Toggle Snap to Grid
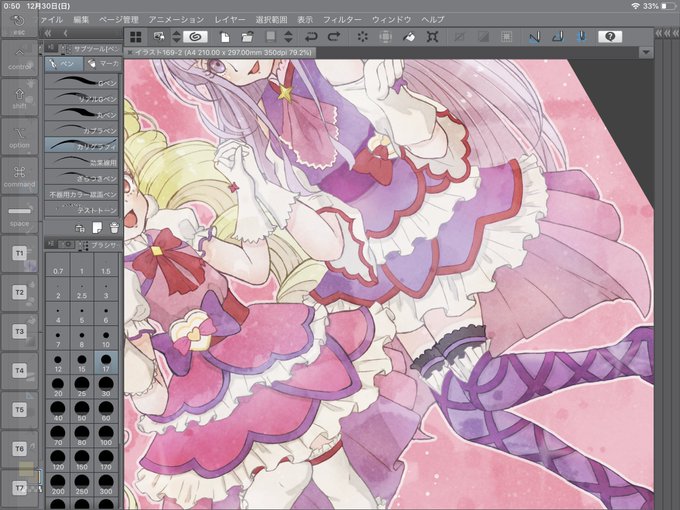This screenshot has height=510, width=680. pyautogui.click(x=581, y=37)
